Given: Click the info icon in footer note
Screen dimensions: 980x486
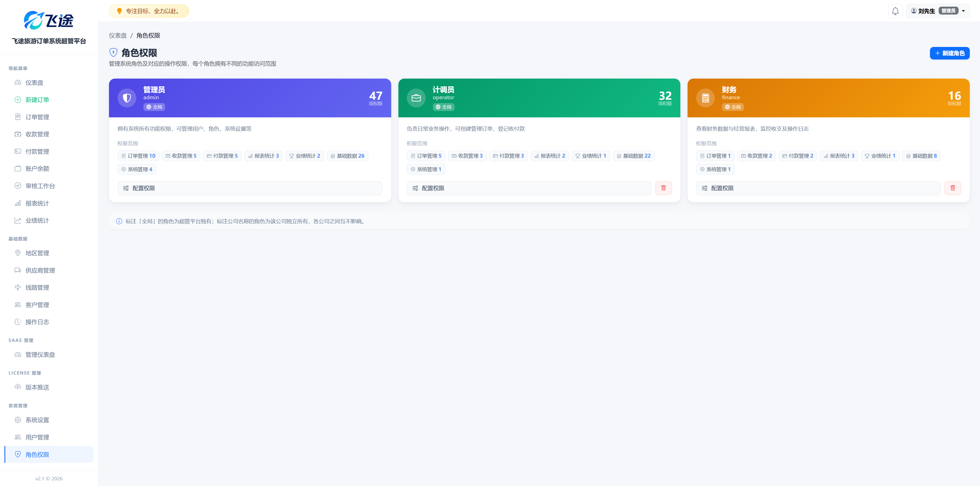Looking at the screenshot, I should (x=119, y=221).
